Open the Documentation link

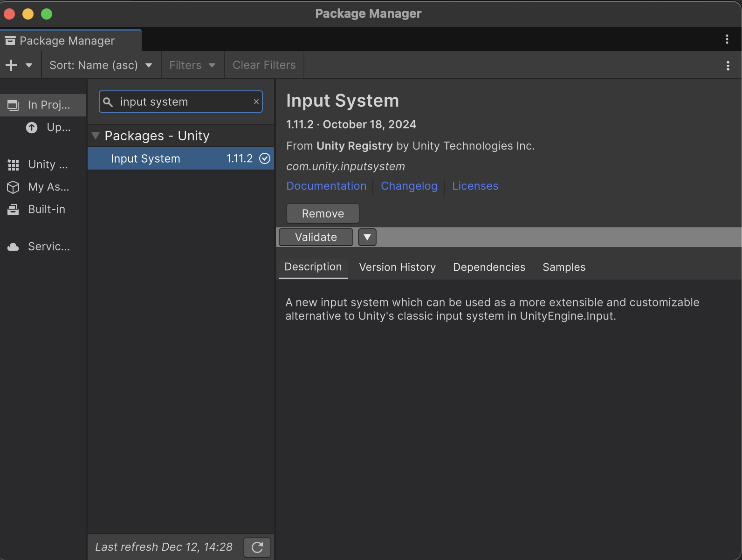coord(326,186)
